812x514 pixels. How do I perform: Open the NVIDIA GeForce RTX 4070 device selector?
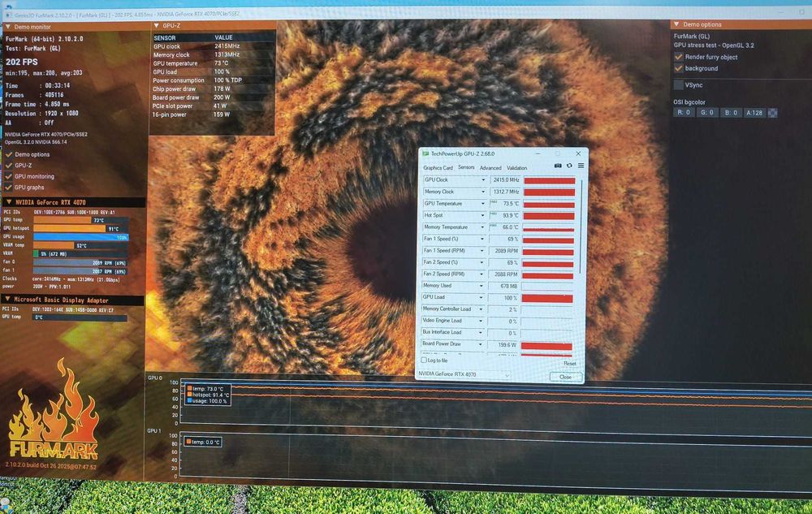click(x=464, y=374)
